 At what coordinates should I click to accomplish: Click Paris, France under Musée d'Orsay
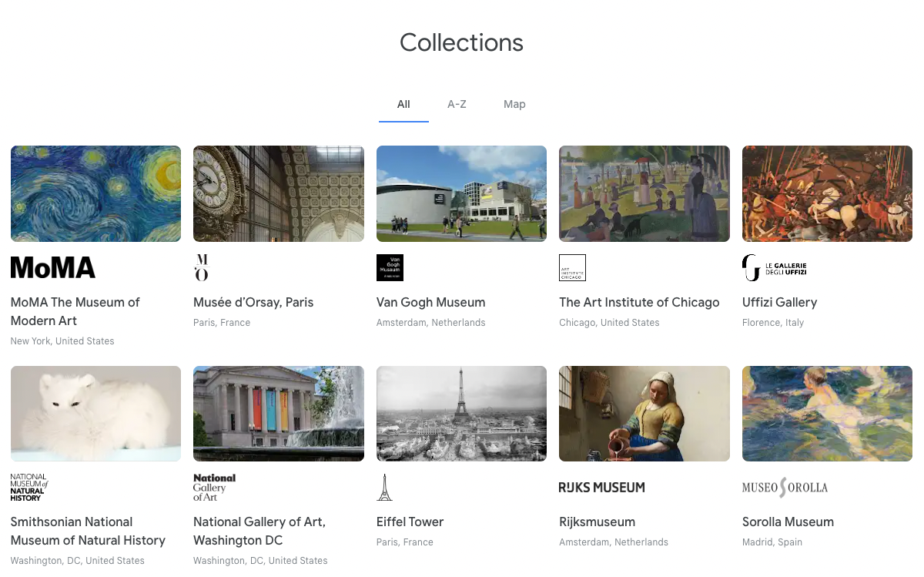[x=222, y=323]
